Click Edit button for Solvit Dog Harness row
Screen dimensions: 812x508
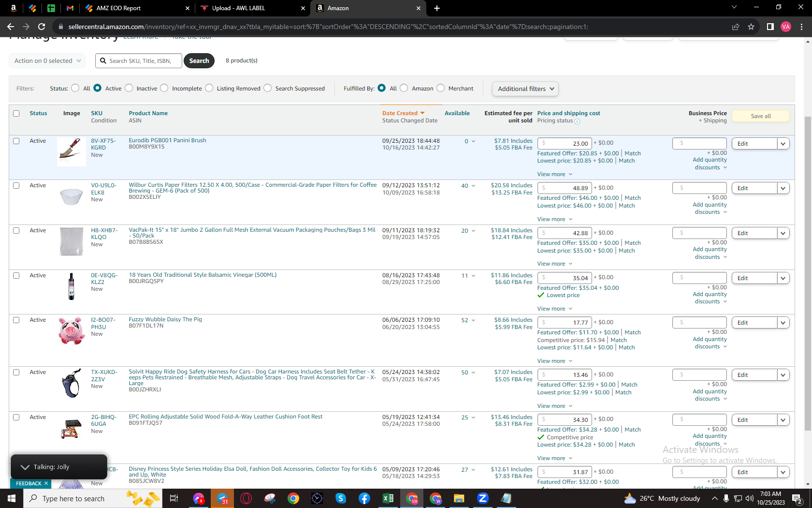click(x=754, y=375)
